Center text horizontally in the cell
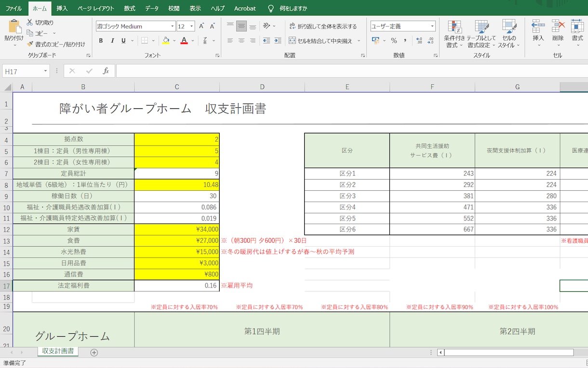Viewport: 588px width, 368px height. (241, 40)
